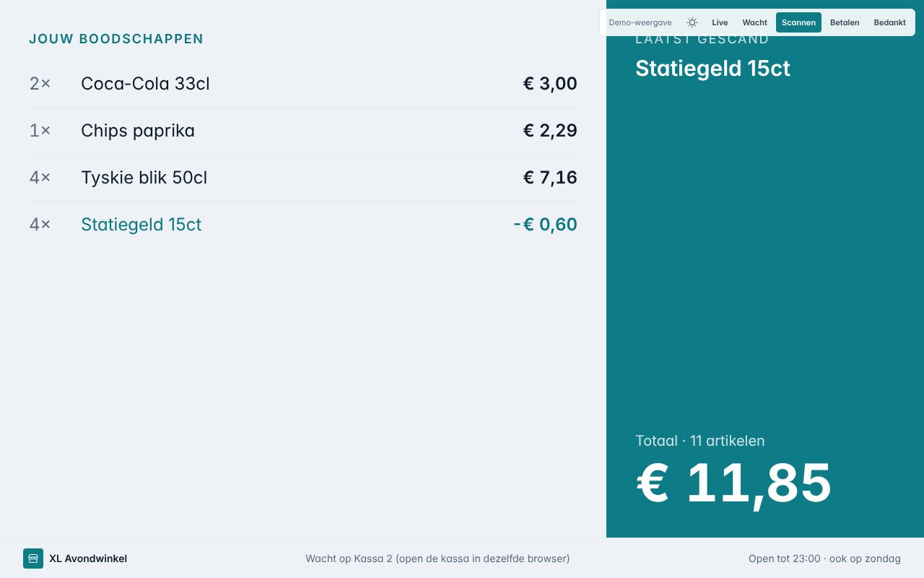Select the Coca-Cola 33cl item row
The height and width of the screenshot is (578, 924).
click(303, 84)
